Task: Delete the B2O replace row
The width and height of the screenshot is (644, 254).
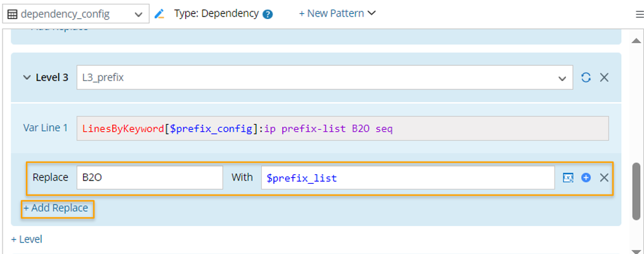Action: (x=604, y=177)
